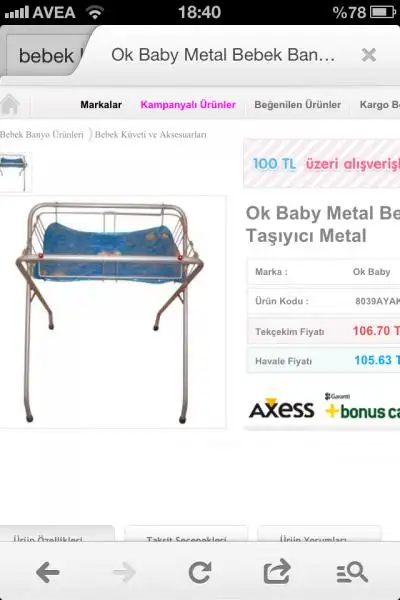The height and width of the screenshot is (600, 400).
Task: Tap the 100 TL üzeri alışveriş banner
Action: click(322, 164)
